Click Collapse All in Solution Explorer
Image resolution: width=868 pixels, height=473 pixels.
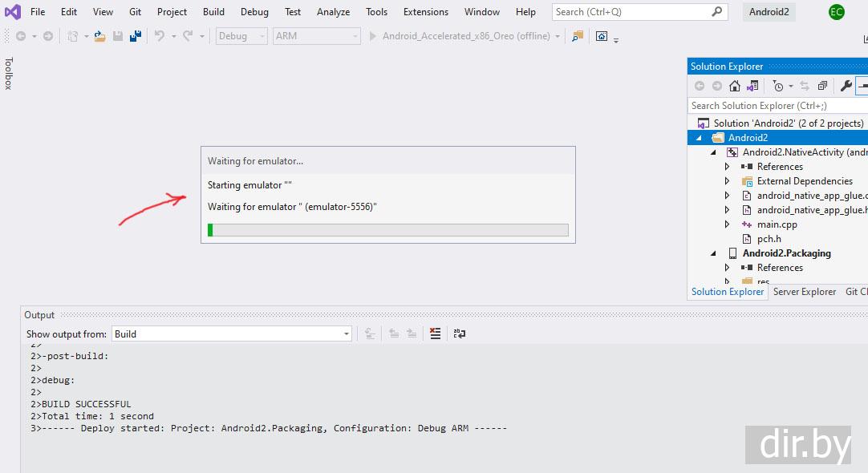coord(822,86)
